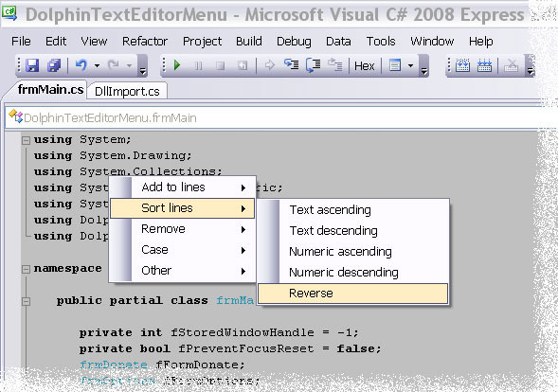Viewport: 558px width, 392px height.
Task: Click the Save All icon
Action: click(54, 65)
